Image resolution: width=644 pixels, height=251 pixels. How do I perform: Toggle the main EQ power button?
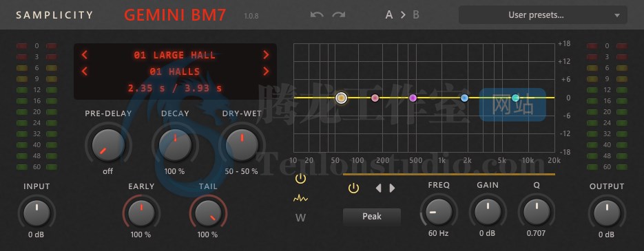pos(300,178)
